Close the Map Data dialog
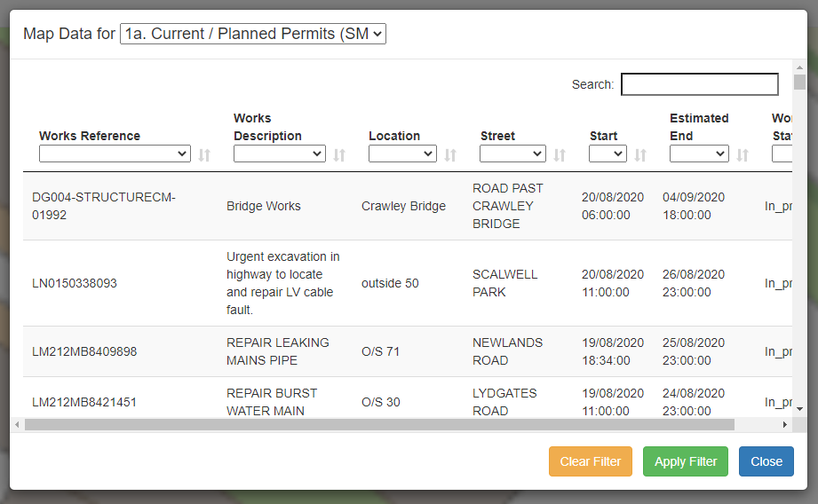The width and height of the screenshot is (818, 504). pos(766,461)
